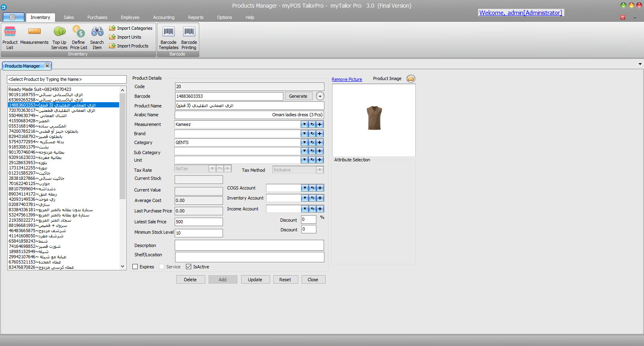The width and height of the screenshot is (644, 346).
Task: Uncheck the IsActive checkbox
Action: pyautogui.click(x=188, y=267)
